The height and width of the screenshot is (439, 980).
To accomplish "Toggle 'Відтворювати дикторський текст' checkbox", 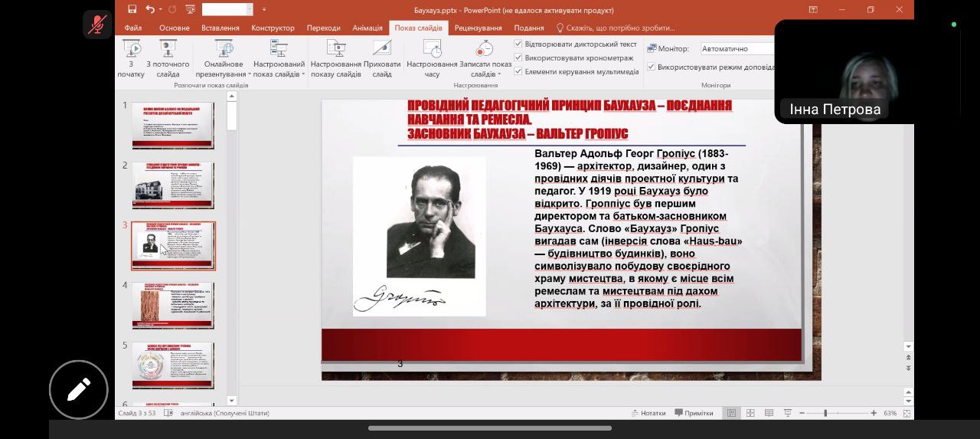I will point(518,44).
